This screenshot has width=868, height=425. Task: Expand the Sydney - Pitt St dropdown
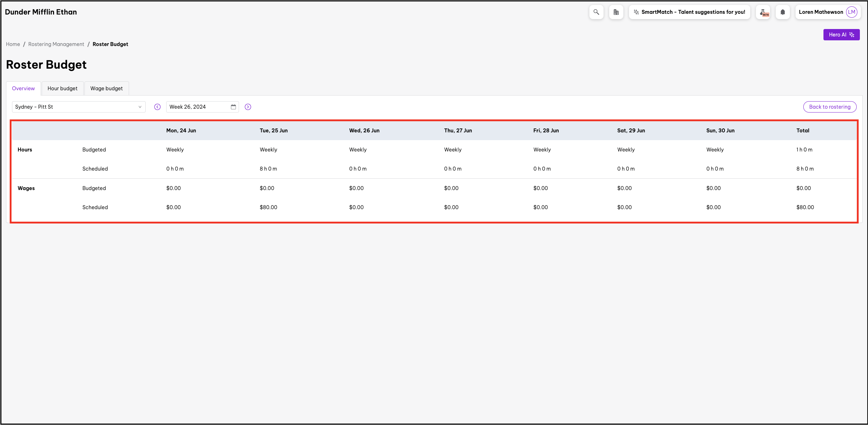point(78,107)
